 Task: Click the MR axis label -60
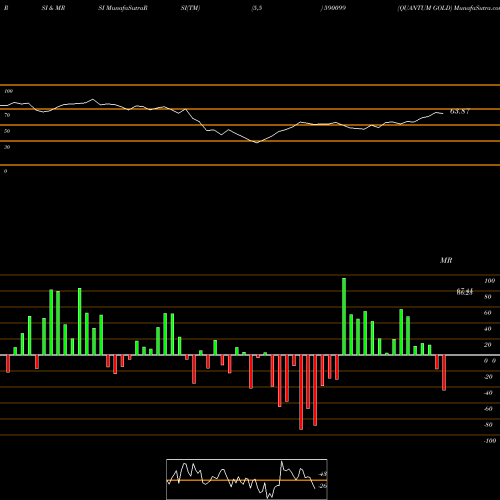tap(488, 409)
